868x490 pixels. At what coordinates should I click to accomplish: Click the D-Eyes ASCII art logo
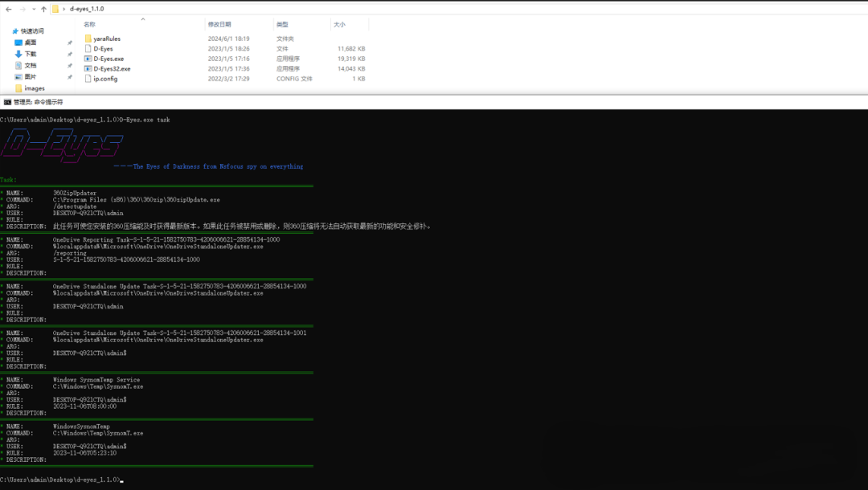(62, 145)
